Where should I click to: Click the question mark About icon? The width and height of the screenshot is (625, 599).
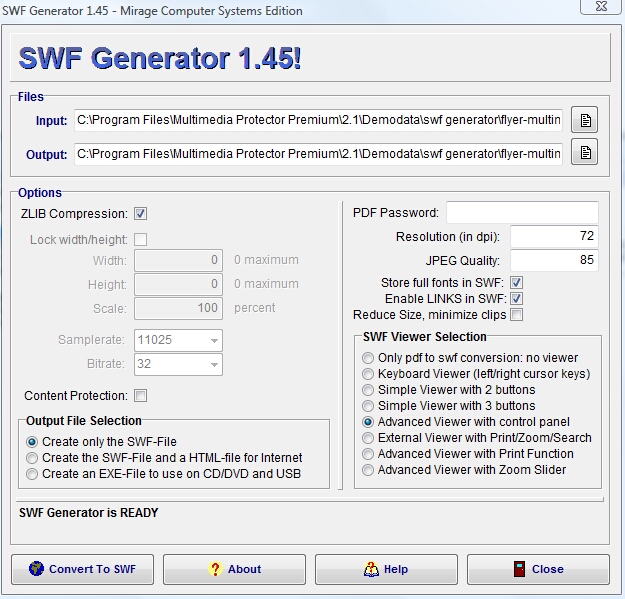[214, 569]
